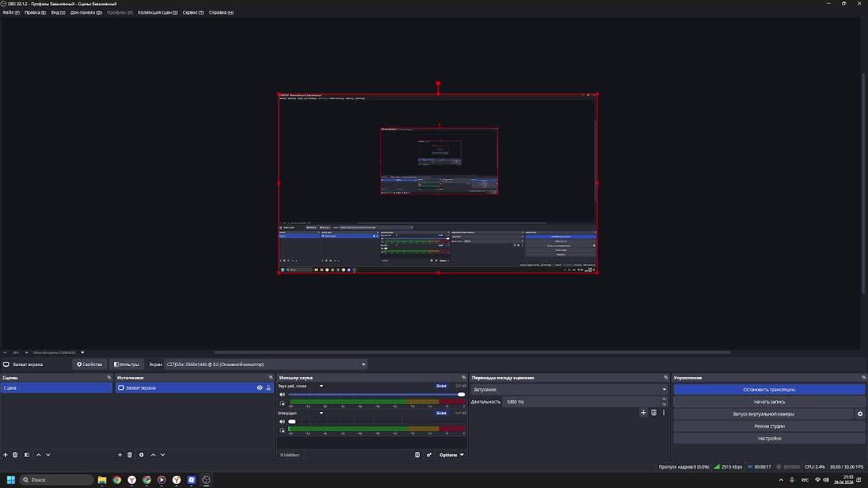
Task: Click Начать запись button
Action: 770,402
